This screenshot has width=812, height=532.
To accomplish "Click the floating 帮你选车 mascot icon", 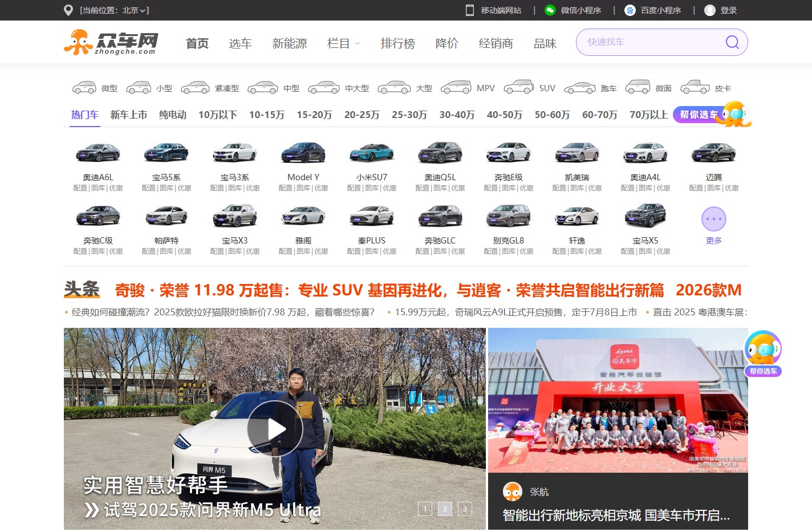I will 763,354.
